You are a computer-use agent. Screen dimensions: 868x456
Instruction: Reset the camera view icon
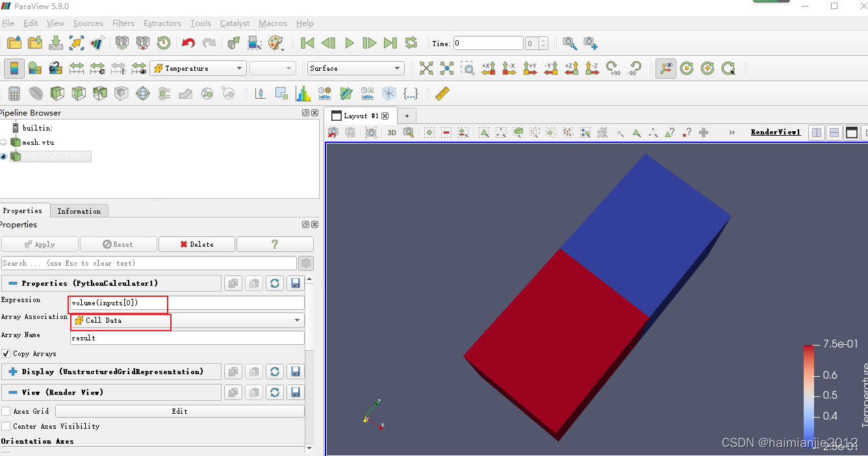point(426,68)
